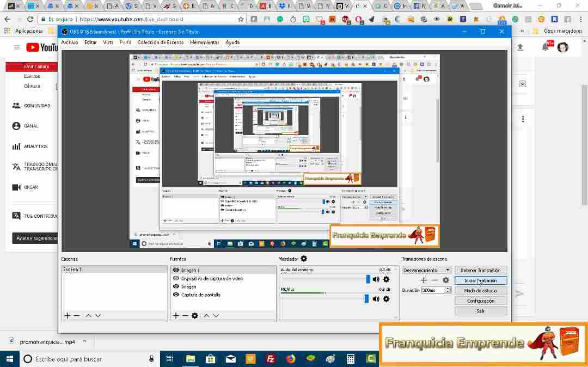Move source up in Fuentes list
This screenshot has height=367, width=588.
pos(207,316)
